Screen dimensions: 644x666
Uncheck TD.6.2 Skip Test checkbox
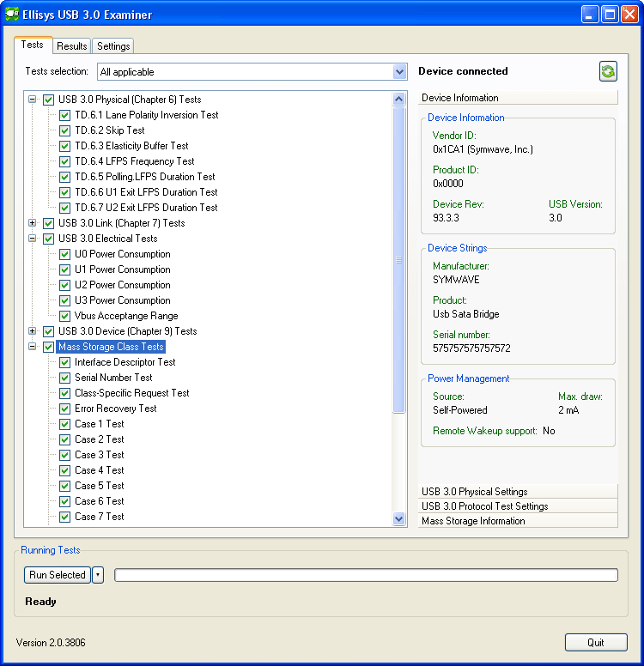point(64,130)
